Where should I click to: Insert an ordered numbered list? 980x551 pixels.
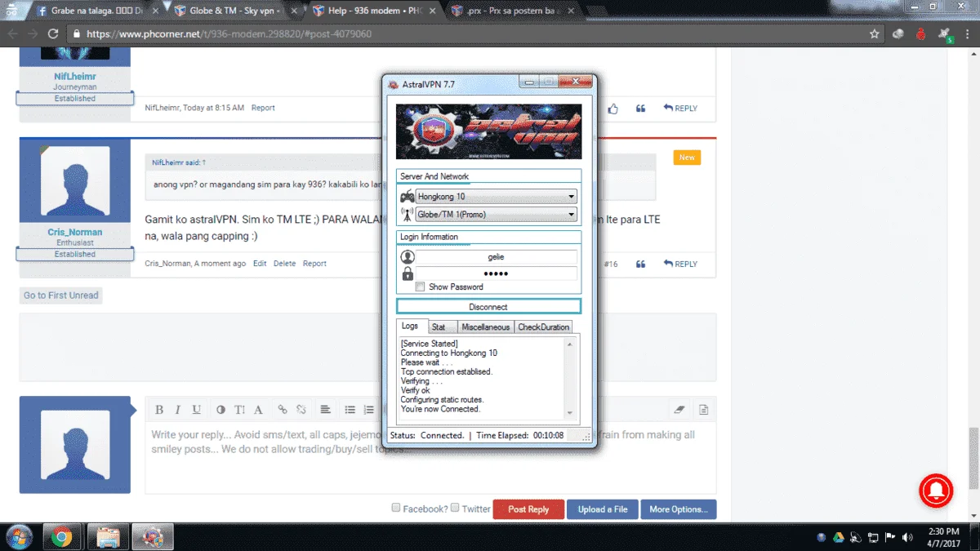point(368,410)
